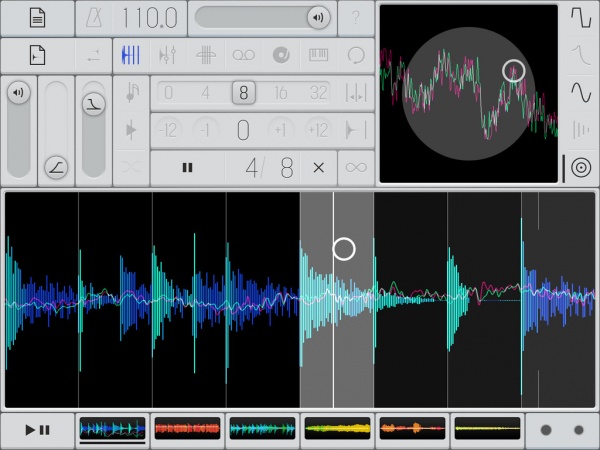Select 8 slices option
600x450 pixels.
[244, 93]
